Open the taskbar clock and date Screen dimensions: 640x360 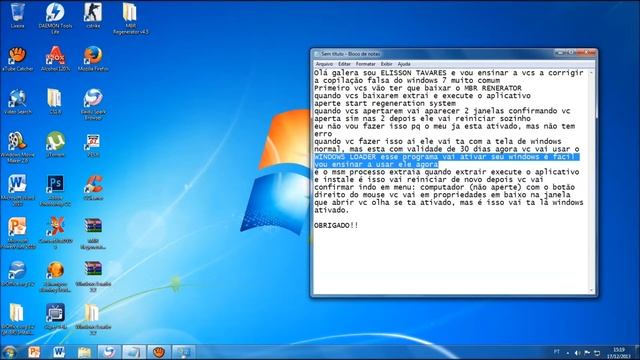[x=619, y=353]
